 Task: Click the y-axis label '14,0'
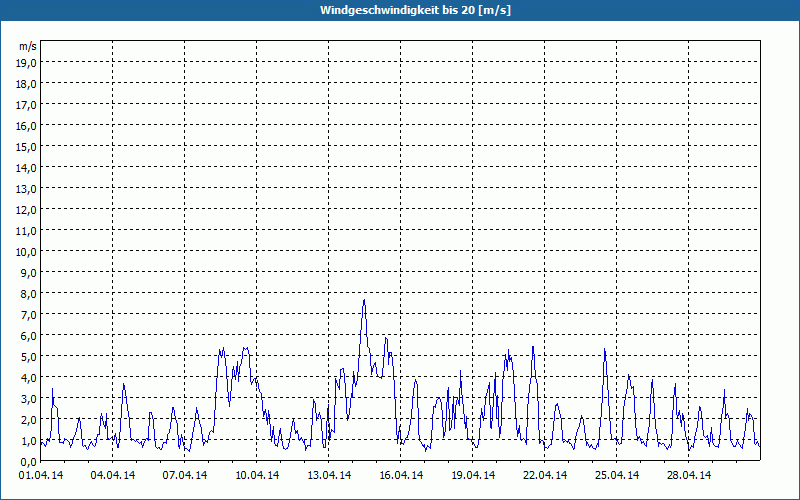27,168
